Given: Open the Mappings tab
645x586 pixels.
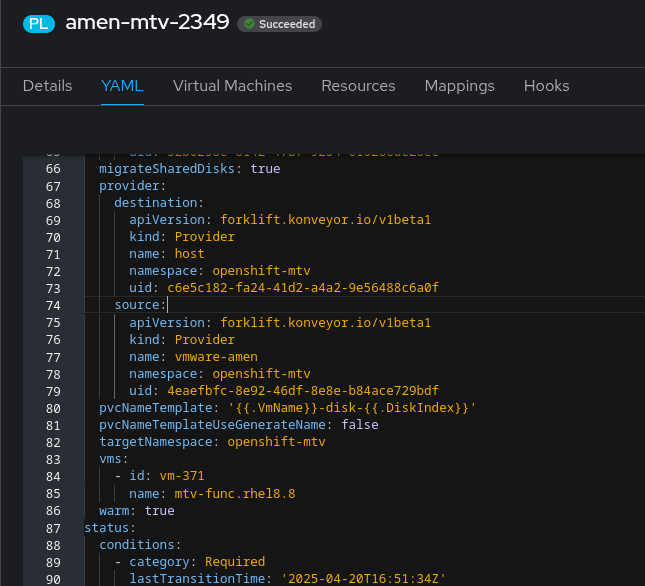Looking at the screenshot, I should coord(459,86).
